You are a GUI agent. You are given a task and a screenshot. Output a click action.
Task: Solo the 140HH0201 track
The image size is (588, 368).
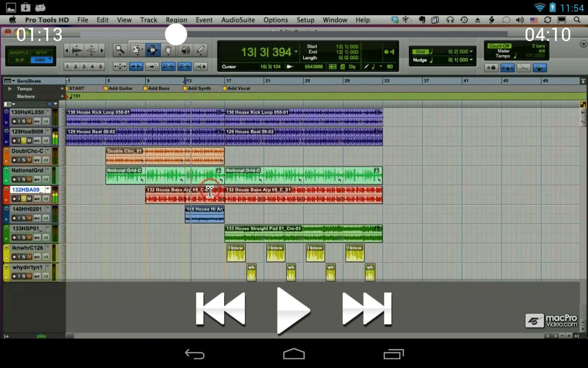pos(24,218)
